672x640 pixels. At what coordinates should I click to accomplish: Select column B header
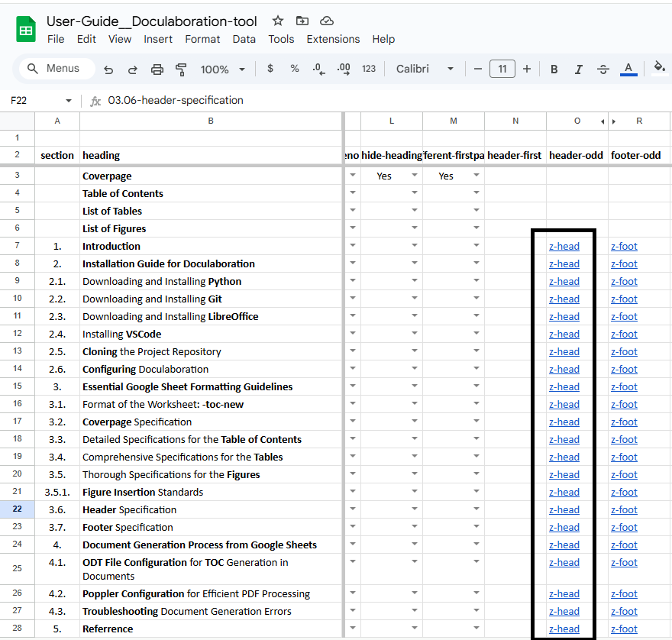coord(211,121)
